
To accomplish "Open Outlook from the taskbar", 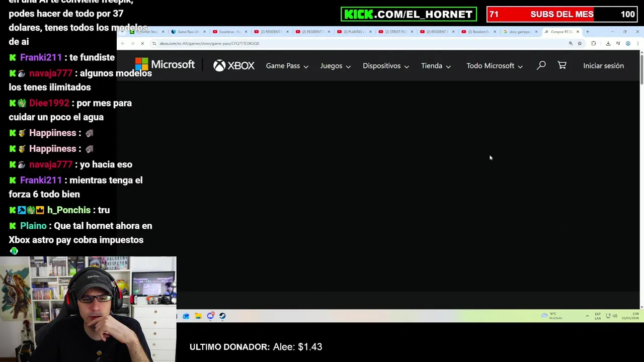I will (x=186, y=316).
